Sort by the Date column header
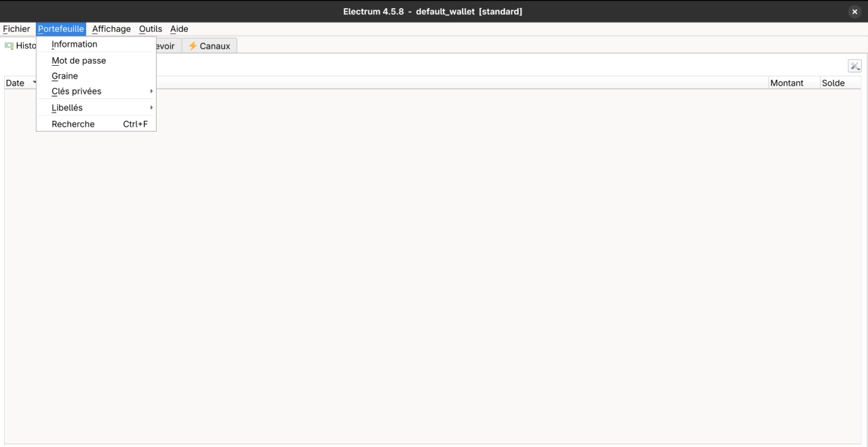The image size is (868, 447). (20, 83)
